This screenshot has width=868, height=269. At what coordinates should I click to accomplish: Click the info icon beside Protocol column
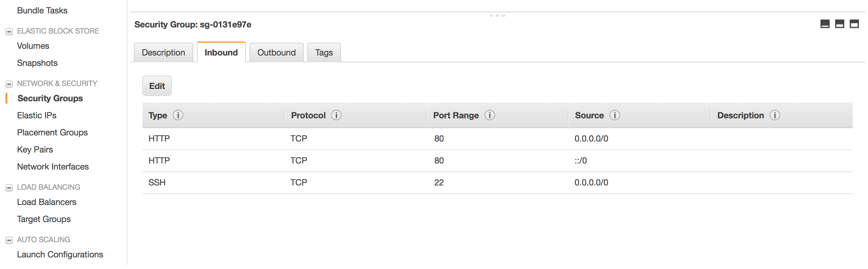point(336,115)
